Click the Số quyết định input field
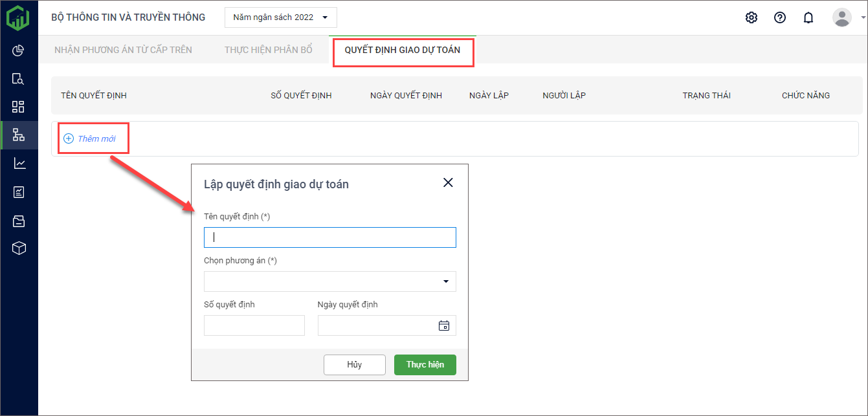This screenshot has width=868, height=416. [254, 325]
